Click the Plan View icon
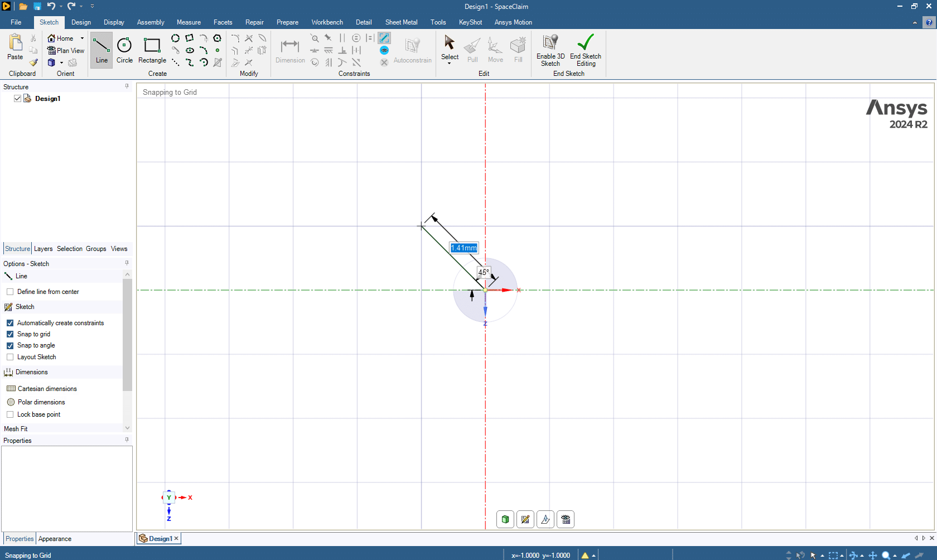The height and width of the screenshot is (560, 937). click(66, 51)
